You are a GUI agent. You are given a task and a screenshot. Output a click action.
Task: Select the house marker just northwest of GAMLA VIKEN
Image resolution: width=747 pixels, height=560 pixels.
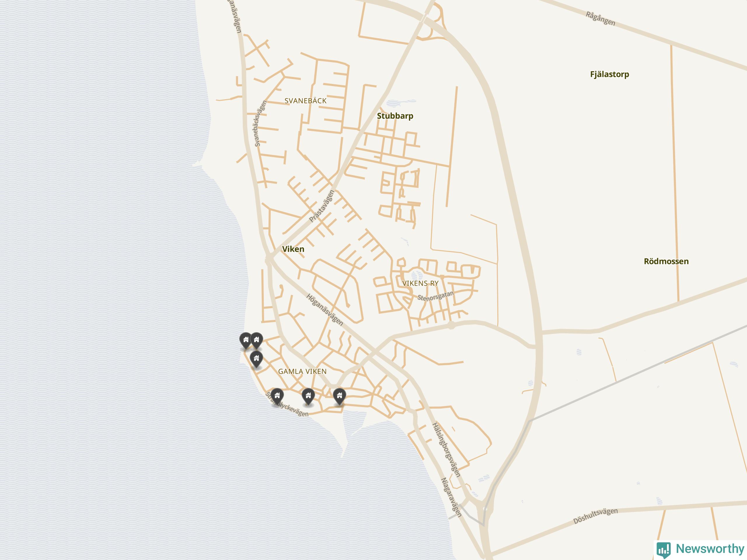point(256,359)
